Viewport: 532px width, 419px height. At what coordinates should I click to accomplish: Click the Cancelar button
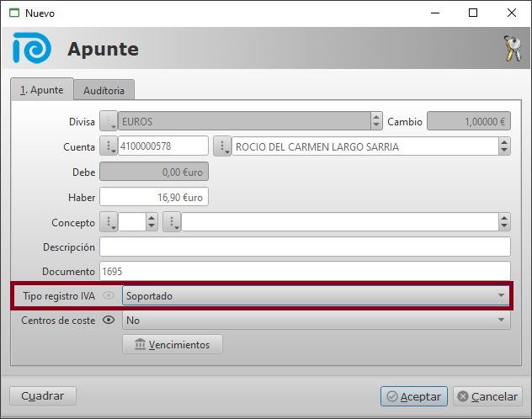[x=486, y=396]
